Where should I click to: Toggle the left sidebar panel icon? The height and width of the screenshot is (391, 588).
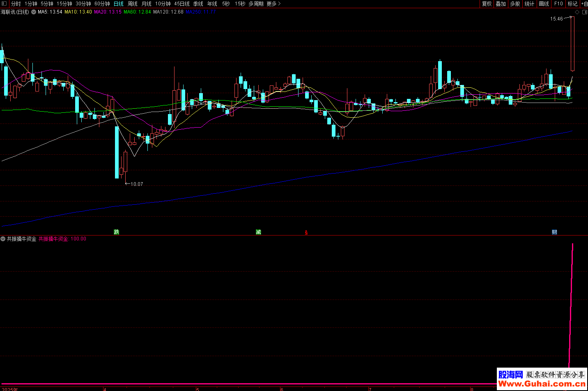tap(4, 4)
